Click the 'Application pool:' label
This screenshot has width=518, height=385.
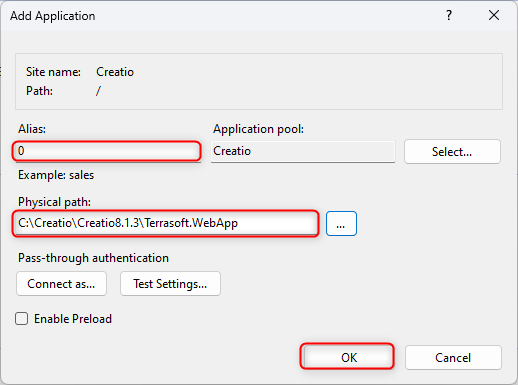tap(258, 129)
